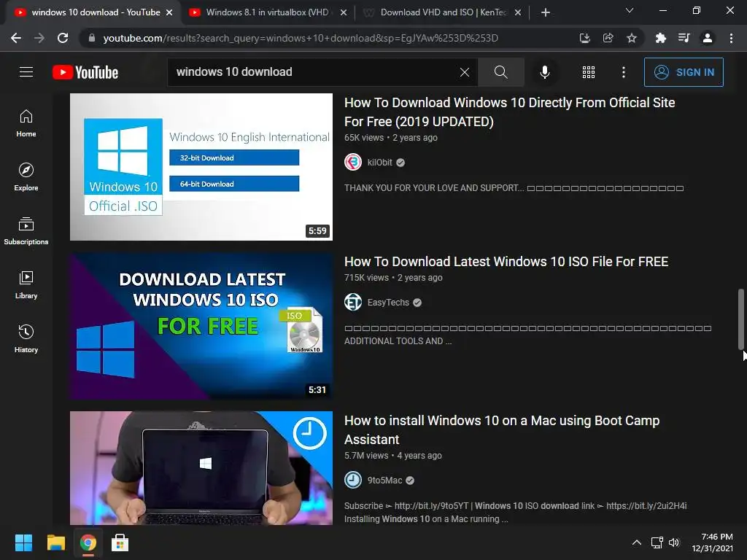The height and width of the screenshot is (560, 747).
Task: Open a new browser tab
Action: [x=546, y=12]
